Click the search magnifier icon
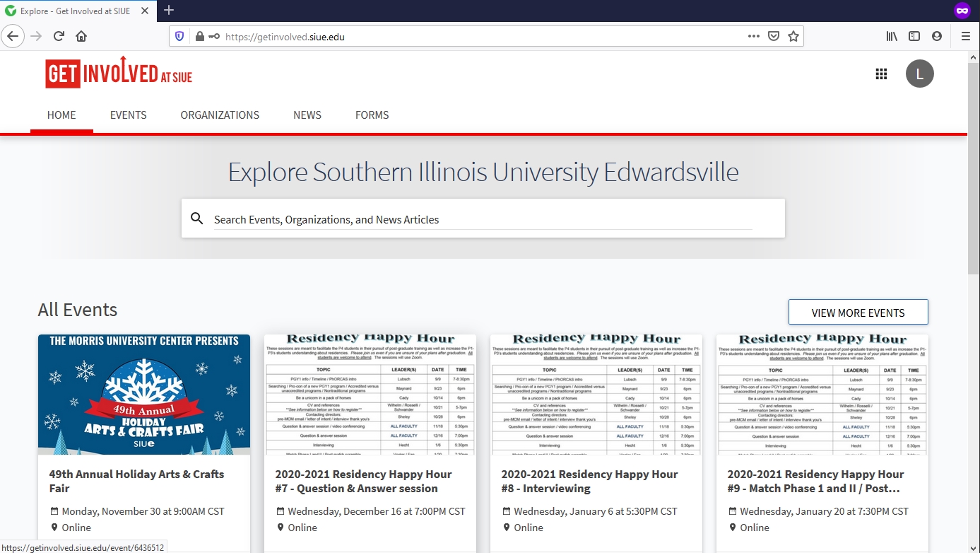 197,219
